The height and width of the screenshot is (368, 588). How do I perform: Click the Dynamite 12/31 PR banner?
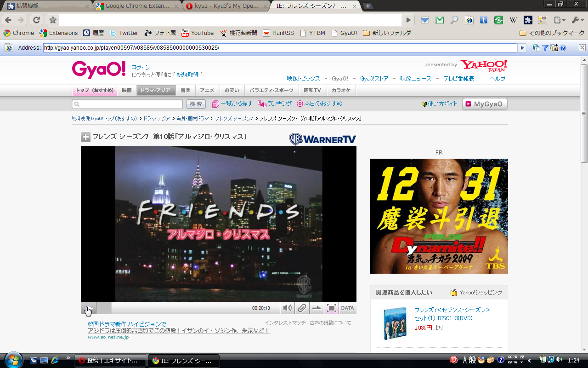pos(439,216)
